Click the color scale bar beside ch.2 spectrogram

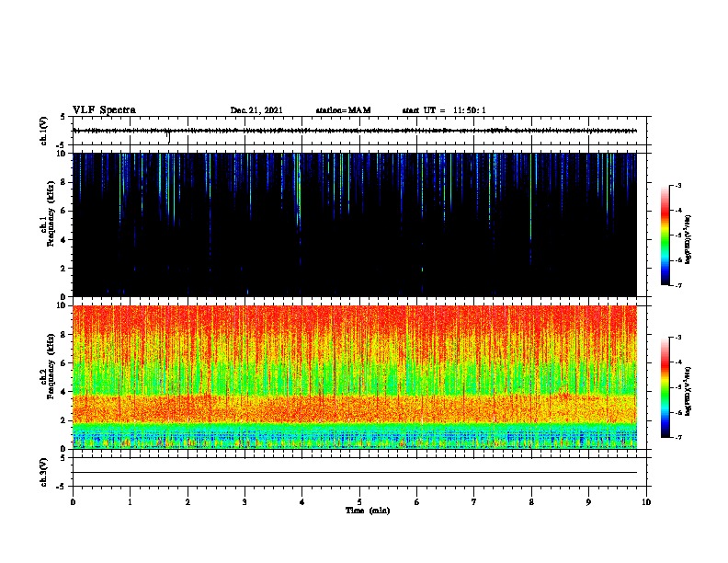[665, 387]
